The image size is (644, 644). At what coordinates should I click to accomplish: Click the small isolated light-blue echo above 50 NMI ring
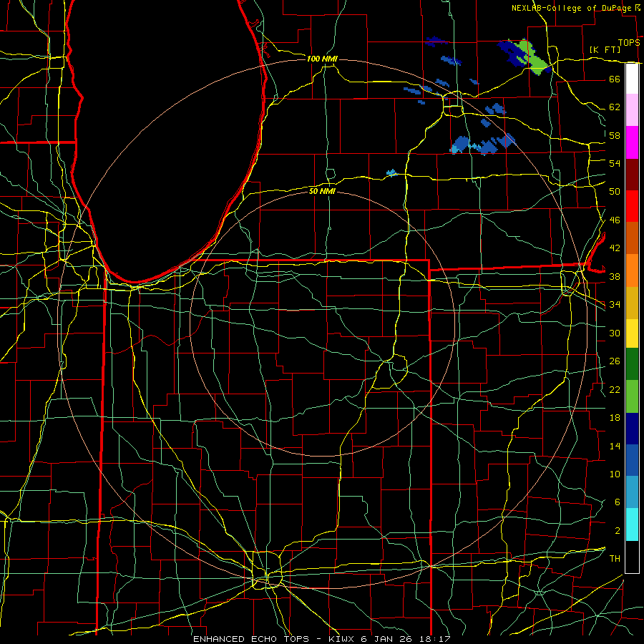click(391, 172)
